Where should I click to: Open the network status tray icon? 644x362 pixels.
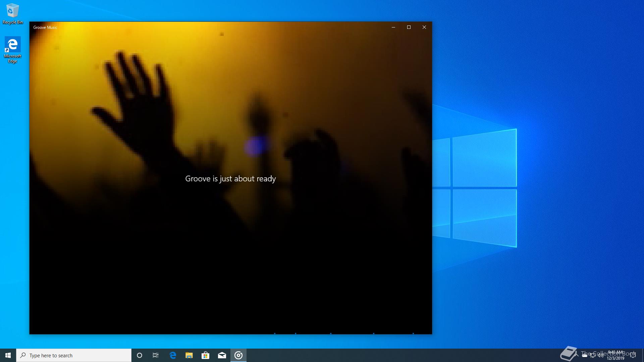pos(593,355)
